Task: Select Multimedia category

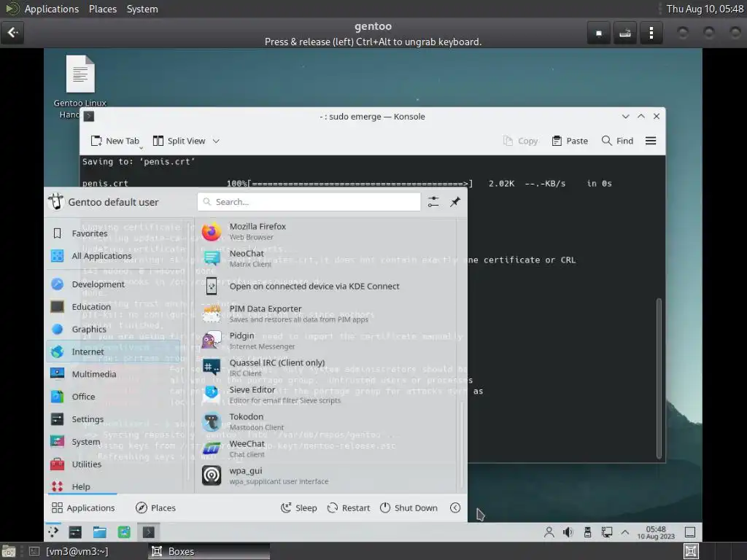Action: pyautogui.click(x=114, y=374)
